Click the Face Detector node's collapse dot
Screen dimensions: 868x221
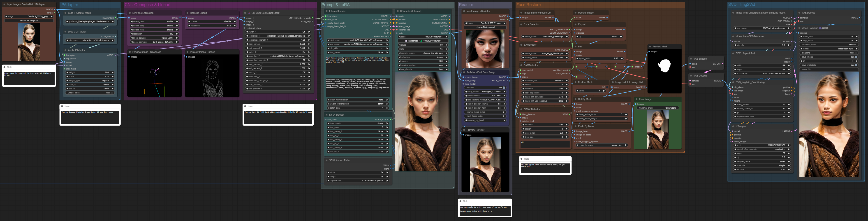pyautogui.click(x=521, y=25)
